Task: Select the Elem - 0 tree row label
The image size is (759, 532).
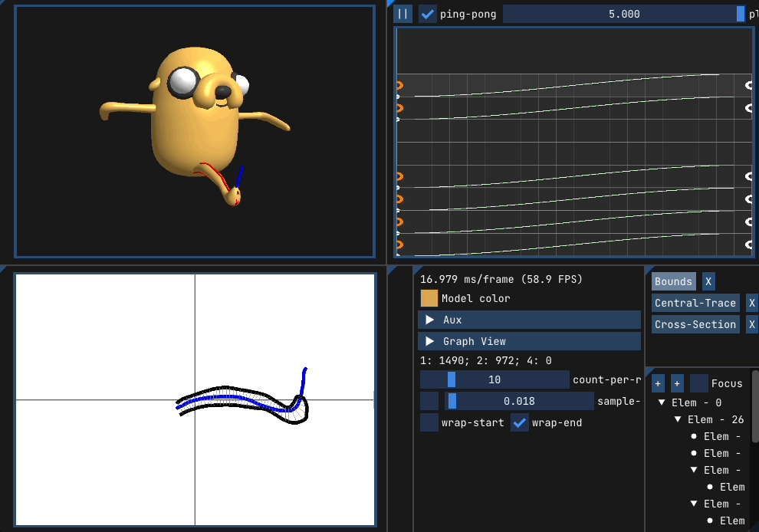Action: click(x=696, y=402)
